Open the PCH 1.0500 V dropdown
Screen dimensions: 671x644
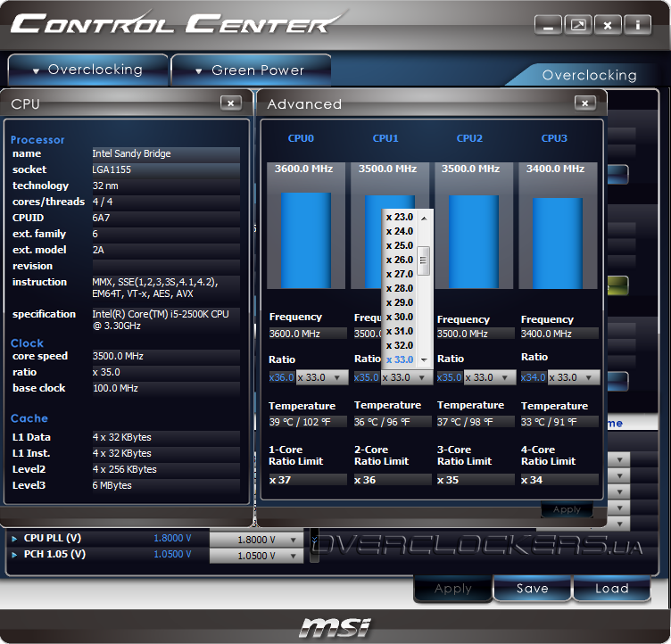click(256, 556)
